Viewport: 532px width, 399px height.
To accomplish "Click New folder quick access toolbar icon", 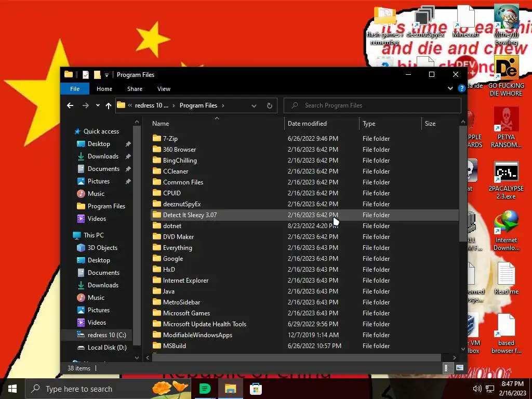I will coord(97,75).
